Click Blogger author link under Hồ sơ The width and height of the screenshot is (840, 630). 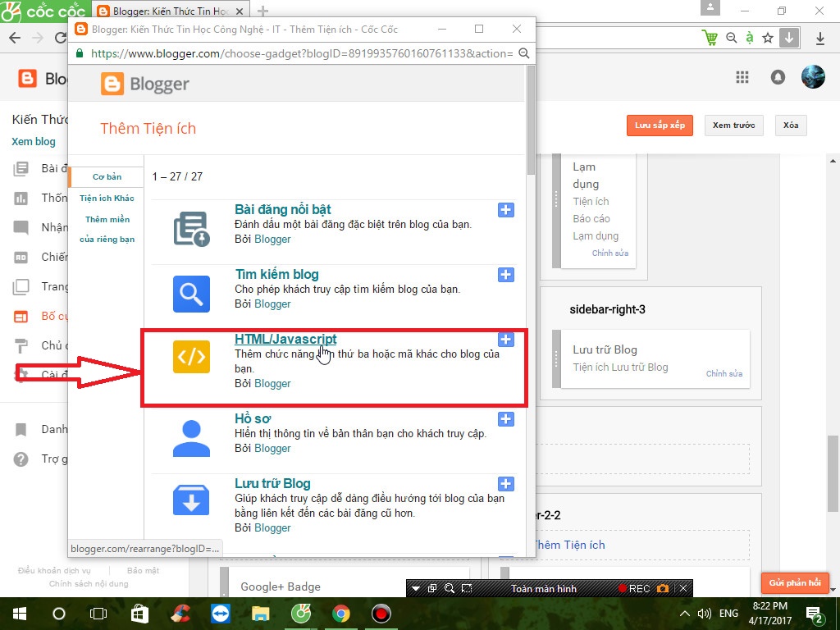coord(272,449)
